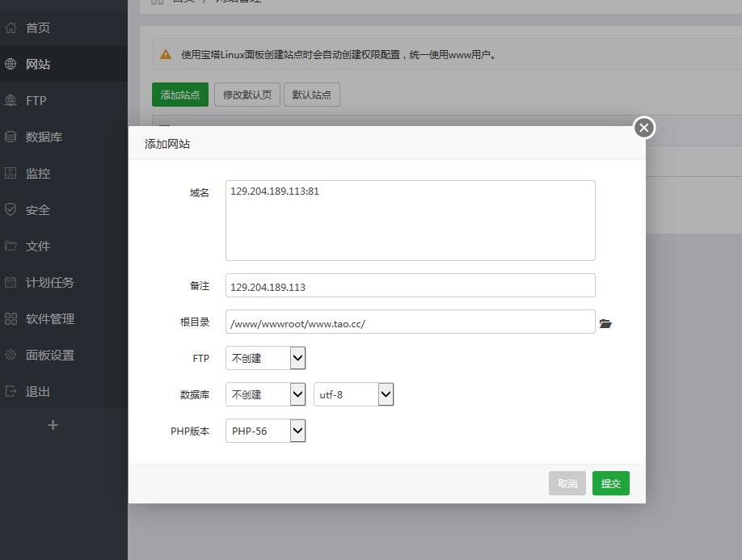The width and height of the screenshot is (742, 560).
Task: Select PHP version dropdown
Action: (x=265, y=431)
